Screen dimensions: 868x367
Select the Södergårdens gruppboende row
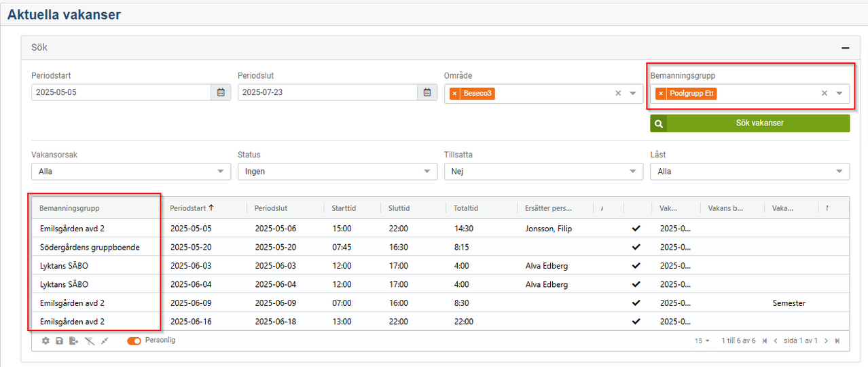tap(90, 248)
